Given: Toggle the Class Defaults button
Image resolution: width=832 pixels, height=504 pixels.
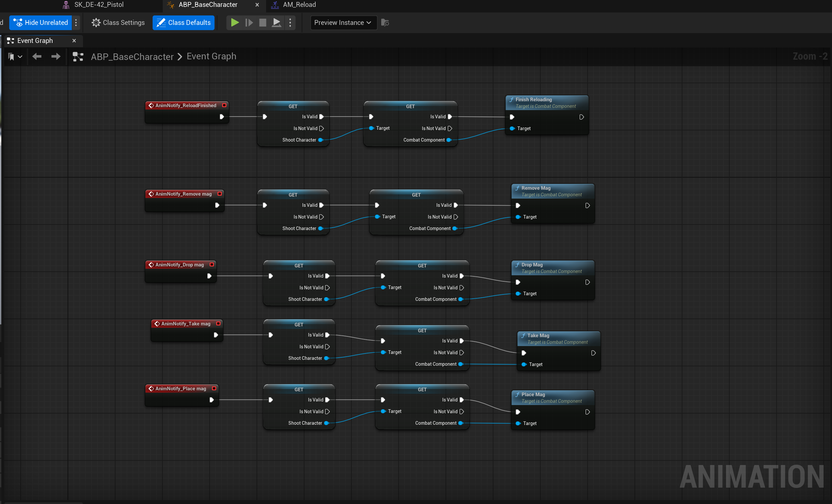Looking at the screenshot, I should (x=183, y=23).
